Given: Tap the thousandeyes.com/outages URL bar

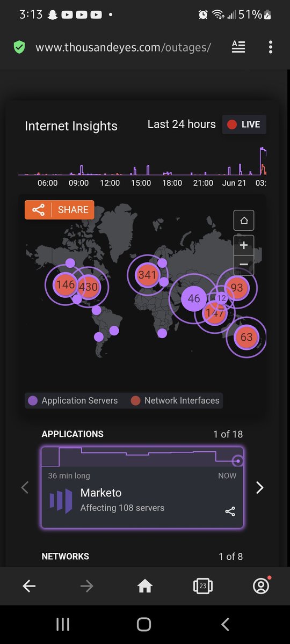Looking at the screenshot, I should pos(123,48).
